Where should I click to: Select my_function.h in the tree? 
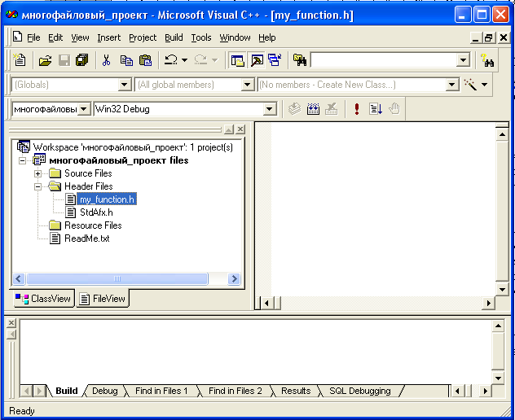pos(107,199)
